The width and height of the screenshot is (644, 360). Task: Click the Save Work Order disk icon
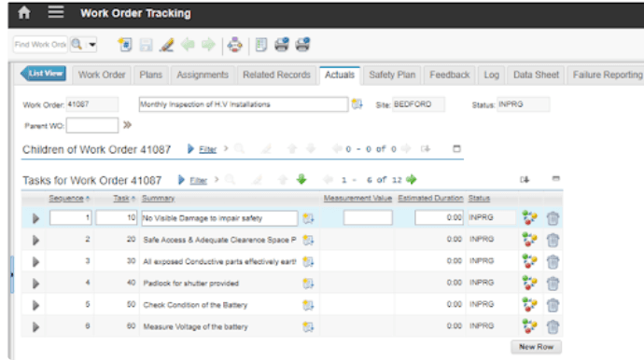tap(146, 45)
